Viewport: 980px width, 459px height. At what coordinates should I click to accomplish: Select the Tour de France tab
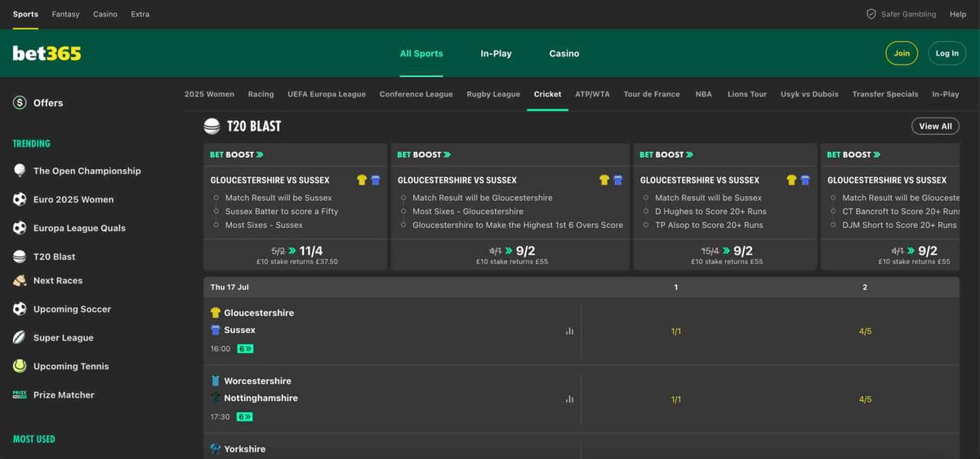pos(652,94)
